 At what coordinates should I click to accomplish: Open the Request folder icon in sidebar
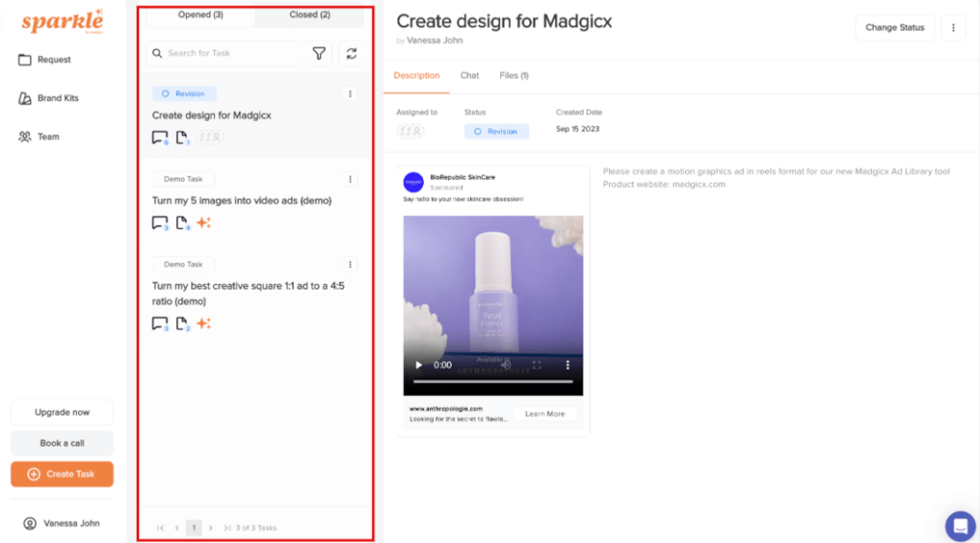coord(24,60)
